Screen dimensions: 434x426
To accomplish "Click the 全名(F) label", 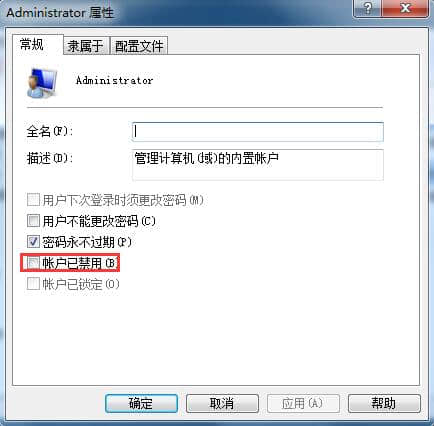I will [50, 131].
